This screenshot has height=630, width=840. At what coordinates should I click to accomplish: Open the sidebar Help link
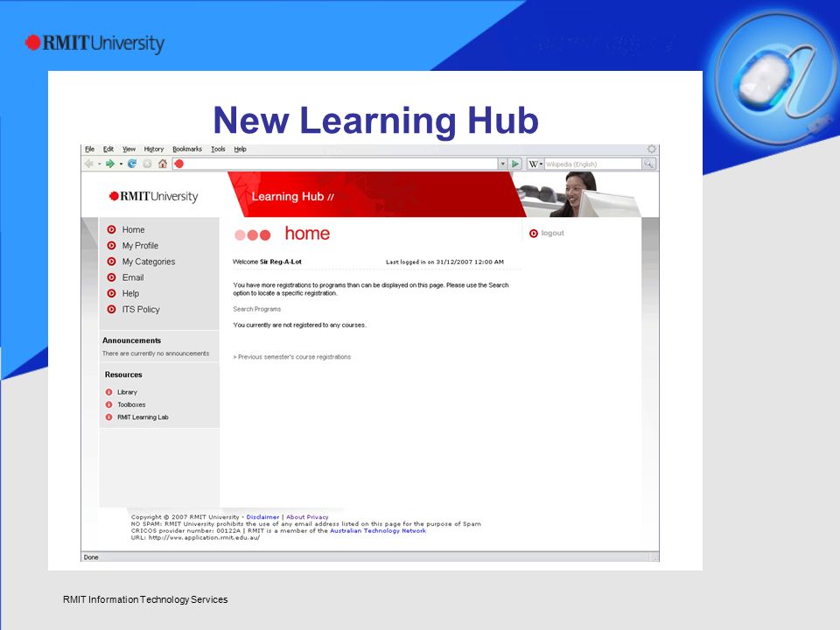(130, 294)
